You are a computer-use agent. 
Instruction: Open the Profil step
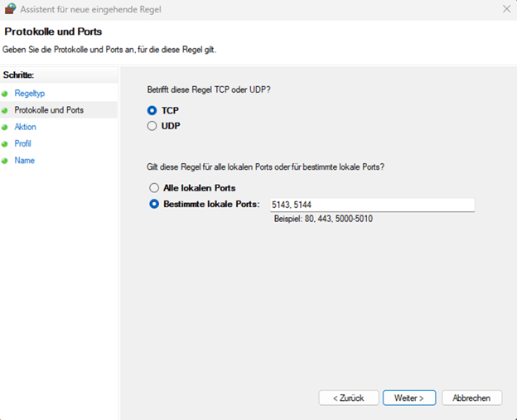(22, 143)
